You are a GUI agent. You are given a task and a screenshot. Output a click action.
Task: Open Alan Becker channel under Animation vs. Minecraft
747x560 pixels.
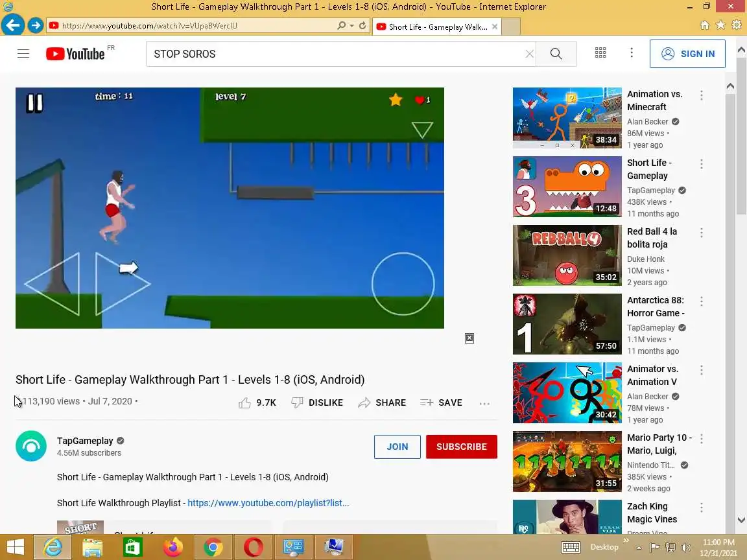coord(647,121)
